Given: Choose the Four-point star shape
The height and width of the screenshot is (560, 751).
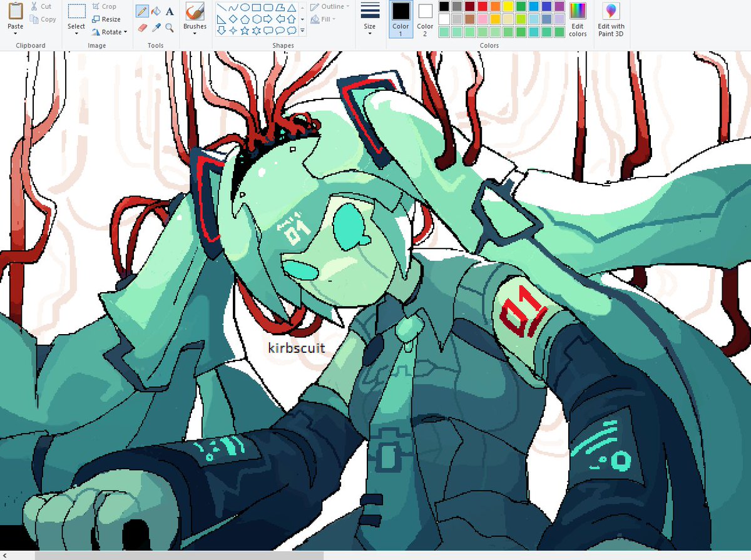Looking at the screenshot, I should click(233, 30).
